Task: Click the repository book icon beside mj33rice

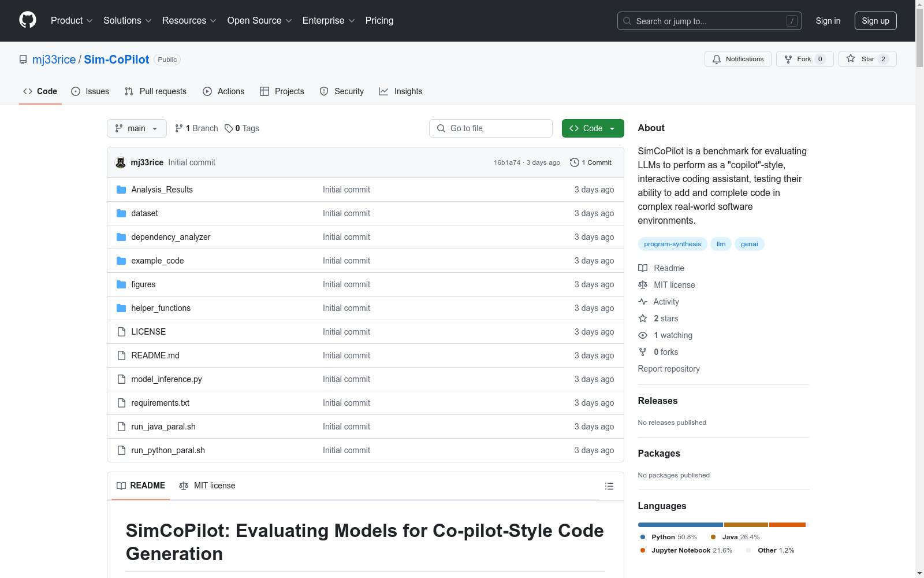Action: [x=23, y=60]
